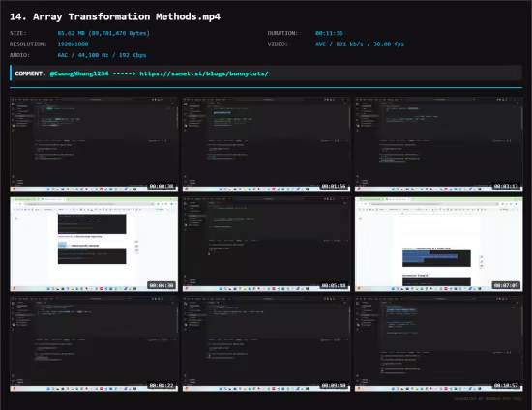The height and width of the screenshot is (410, 532).
Task: Click the 'AUDIO:' label
Action: (19, 55)
